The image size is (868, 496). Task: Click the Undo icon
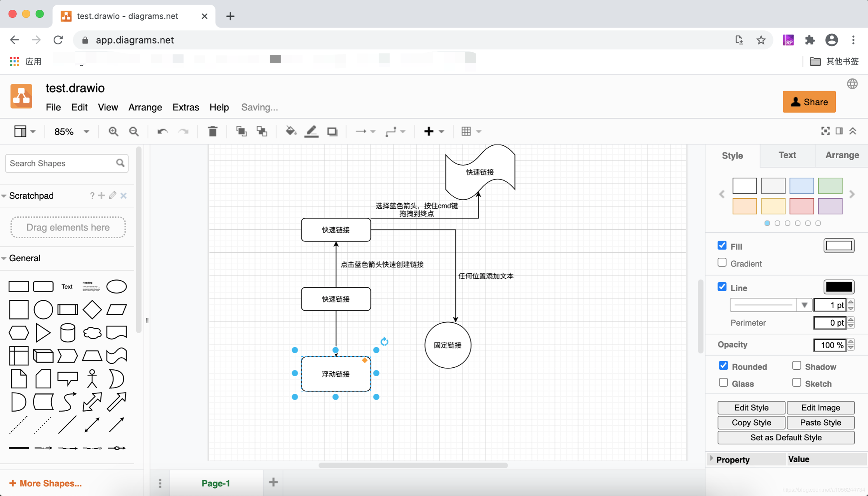tap(162, 131)
